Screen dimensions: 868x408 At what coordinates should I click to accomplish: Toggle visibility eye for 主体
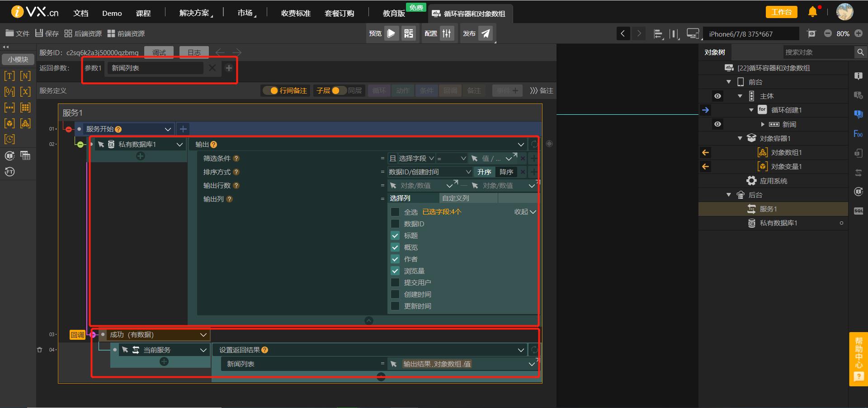coord(717,96)
